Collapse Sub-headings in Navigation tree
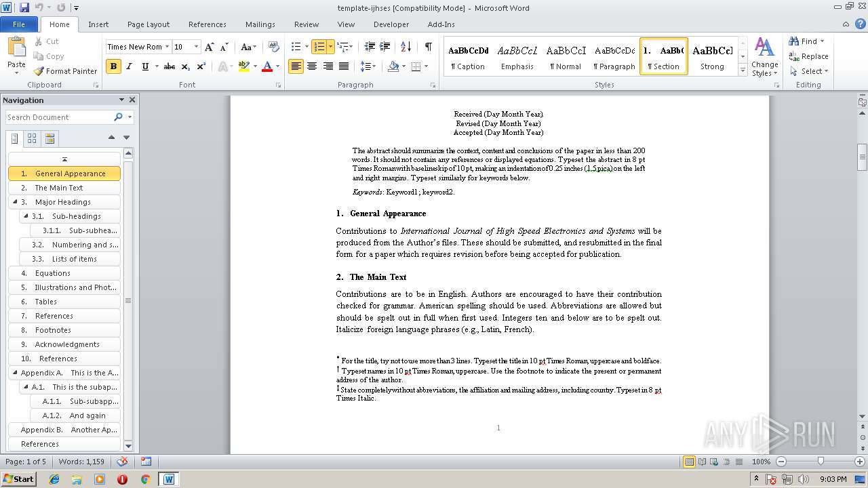868x488 pixels. pos(26,216)
